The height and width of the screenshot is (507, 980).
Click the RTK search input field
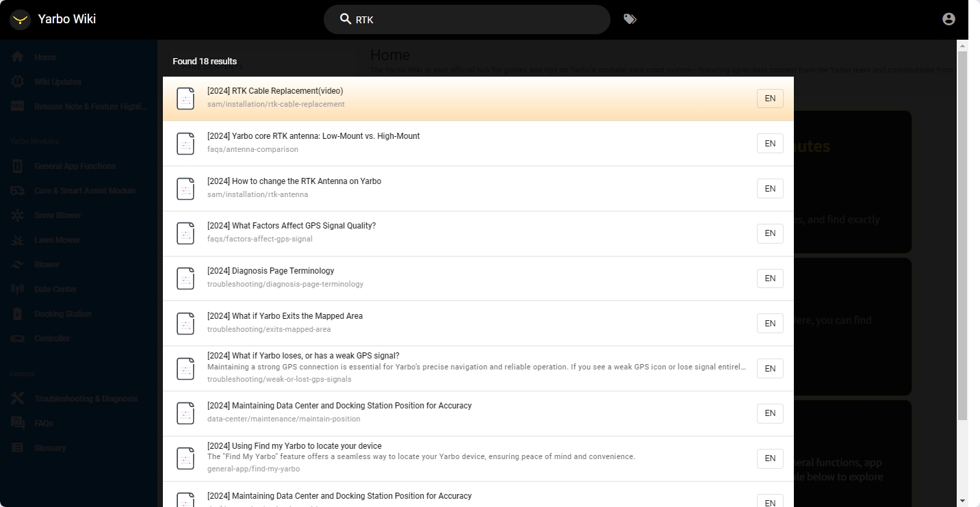pyautogui.click(x=467, y=19)
